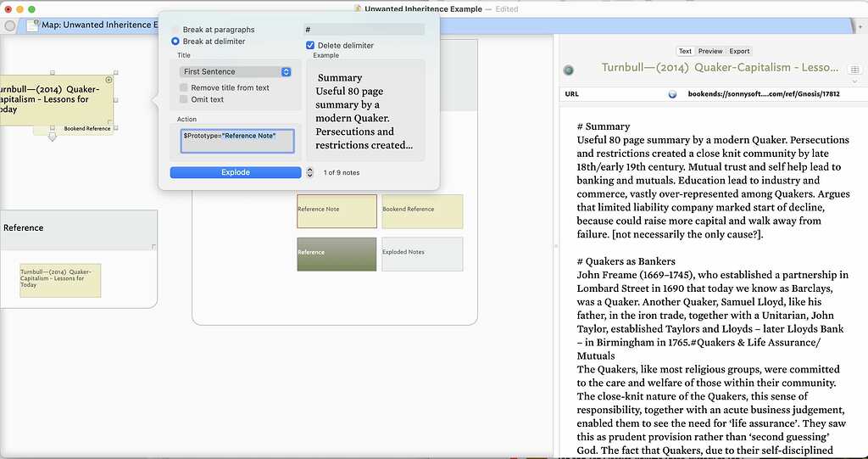This screenshot has height=459, width=868.
Task: Click the link arrow widget below note
Action: [52, 137]
